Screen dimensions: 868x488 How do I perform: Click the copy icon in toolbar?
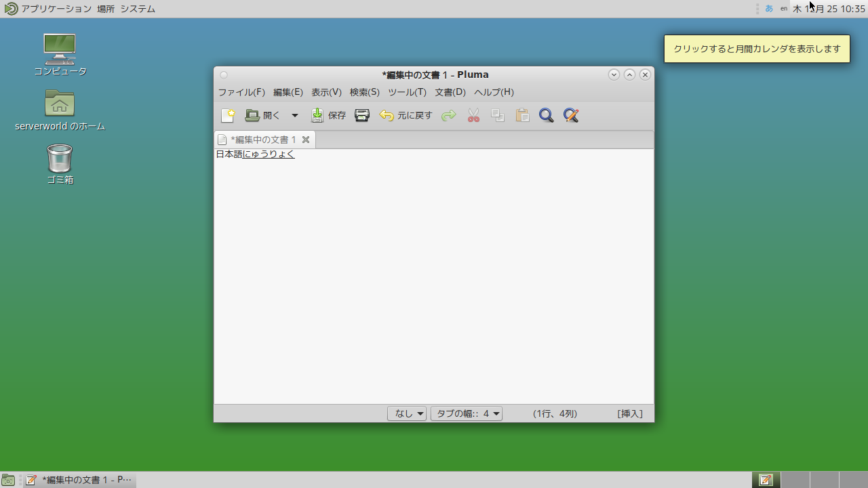coord(498,116)
